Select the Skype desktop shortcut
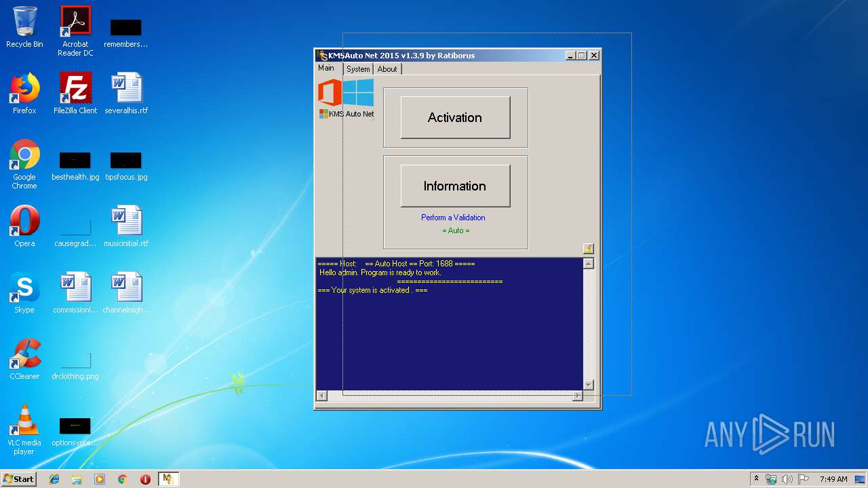Viewport: 868px width, 488px height. pos(24,293)
